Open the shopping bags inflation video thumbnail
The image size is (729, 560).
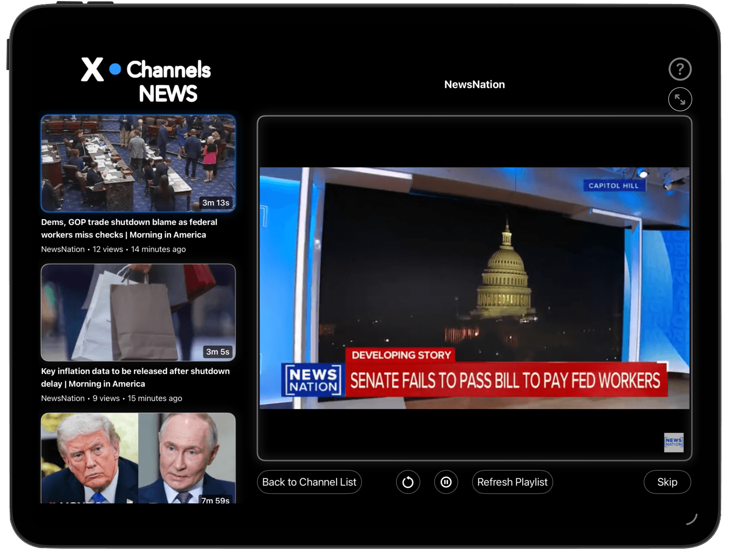point(139,313)
